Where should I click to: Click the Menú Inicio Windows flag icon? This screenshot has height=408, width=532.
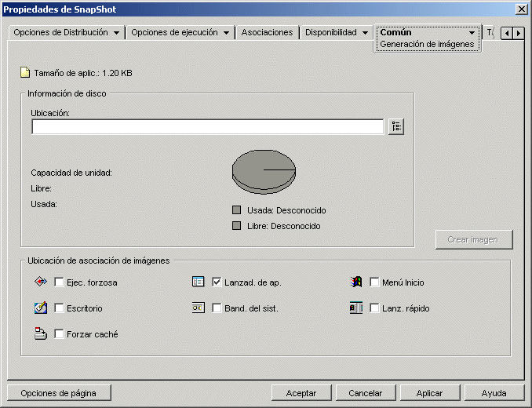[356, 282]
